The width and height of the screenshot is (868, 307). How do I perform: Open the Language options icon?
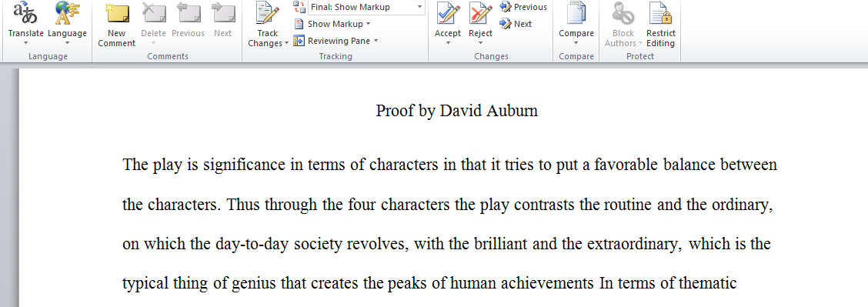[67, 12]
